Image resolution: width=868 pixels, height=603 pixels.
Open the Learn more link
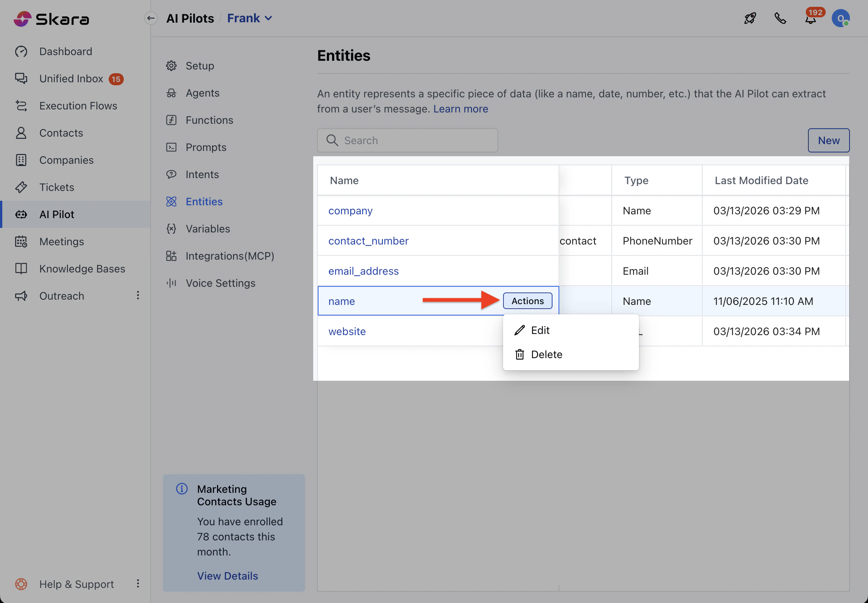click(x=460, y=109)
